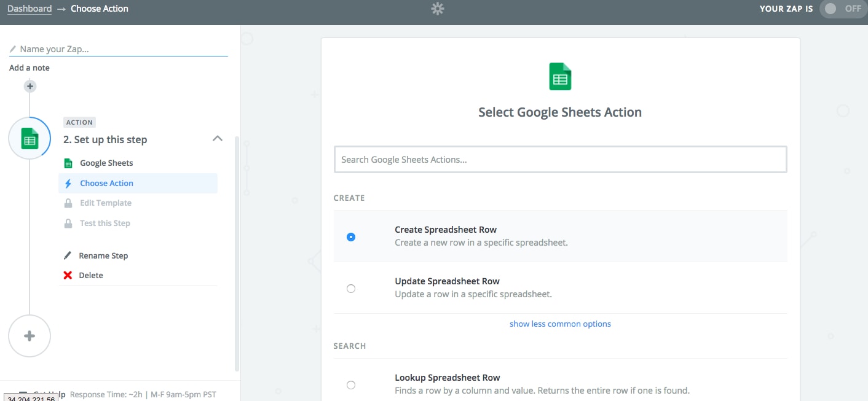This screenshot has width=868, height=401.
Task: Click Delete to remove the step
Action: (x=91, y=275)
